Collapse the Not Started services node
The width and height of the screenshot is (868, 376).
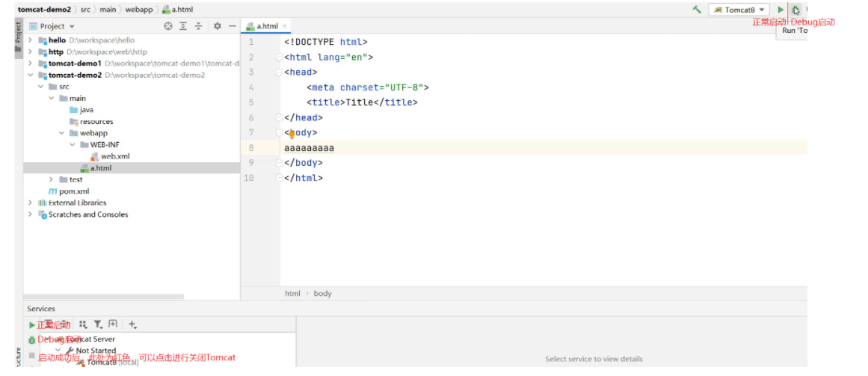coord(58,351)
